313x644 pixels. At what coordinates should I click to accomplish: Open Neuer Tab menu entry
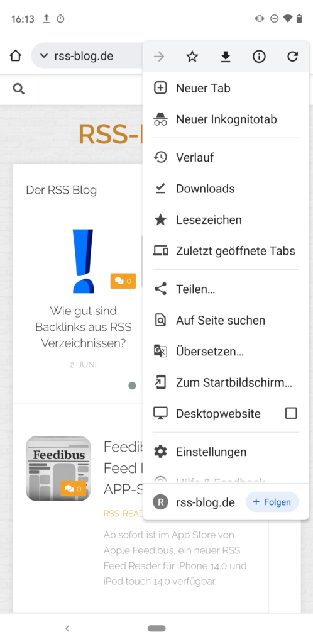click(x=226, y=88)
